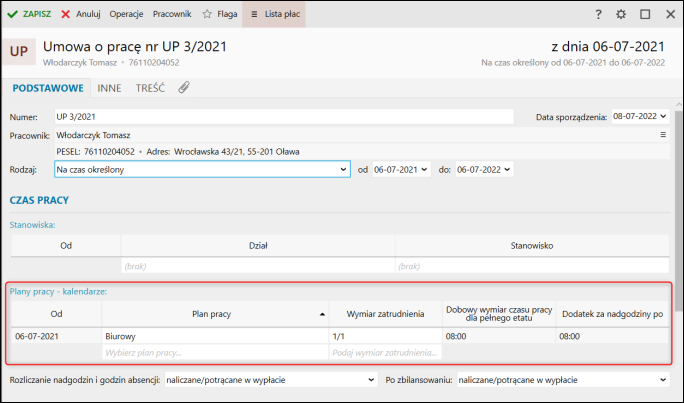Click the Stanowisko column header
Screen dimensions: 684x403
(532, 246)
